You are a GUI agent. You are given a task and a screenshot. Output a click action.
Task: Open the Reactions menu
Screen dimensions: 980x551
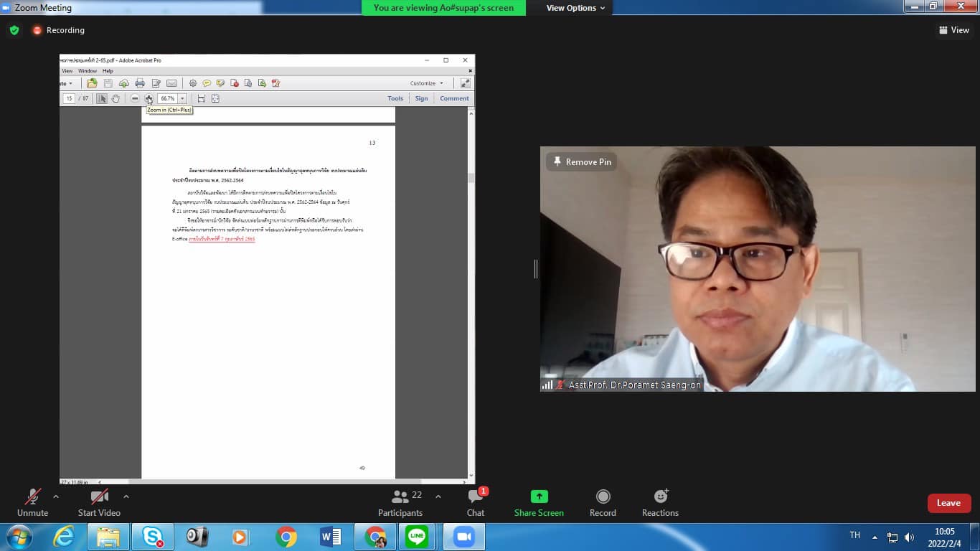coord(660,497)
